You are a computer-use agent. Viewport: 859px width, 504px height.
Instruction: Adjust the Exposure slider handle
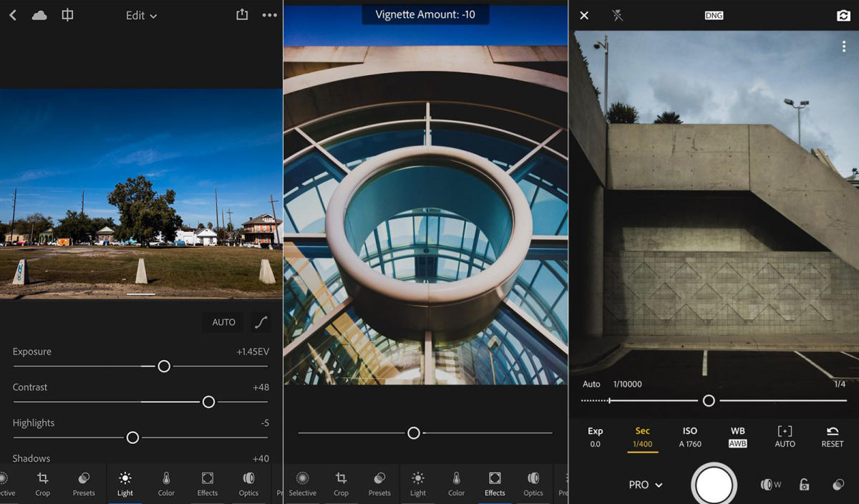pyautogui.click(x=164, y=366)
